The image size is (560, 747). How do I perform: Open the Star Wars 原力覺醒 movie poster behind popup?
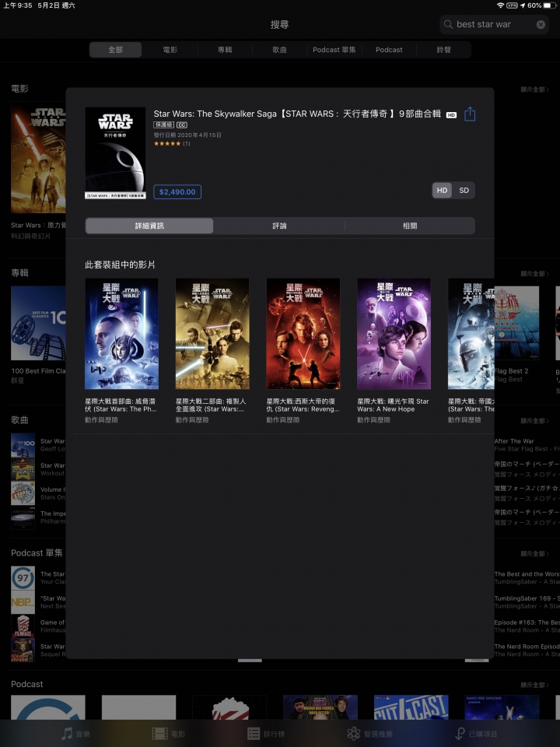click(x=38, y=157)
